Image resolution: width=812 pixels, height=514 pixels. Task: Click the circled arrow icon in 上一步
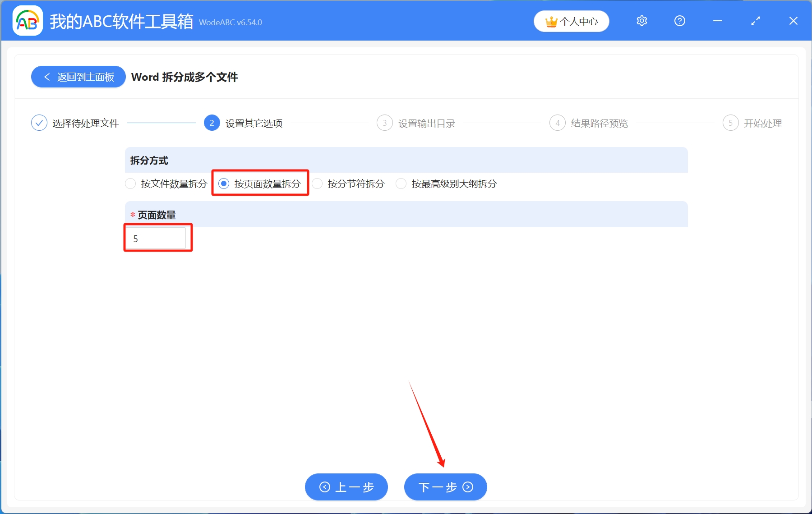324,487
